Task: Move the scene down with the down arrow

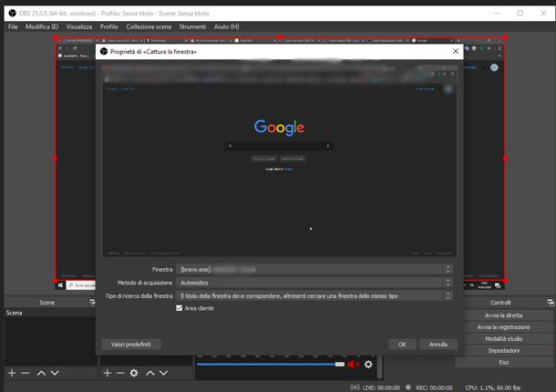Action: pos(55,373)
